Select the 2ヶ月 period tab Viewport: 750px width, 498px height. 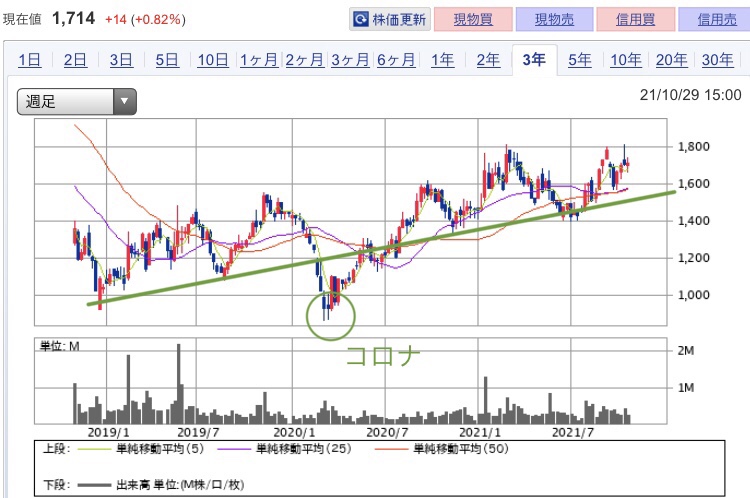pyautogui.click(x=305, y=60)
